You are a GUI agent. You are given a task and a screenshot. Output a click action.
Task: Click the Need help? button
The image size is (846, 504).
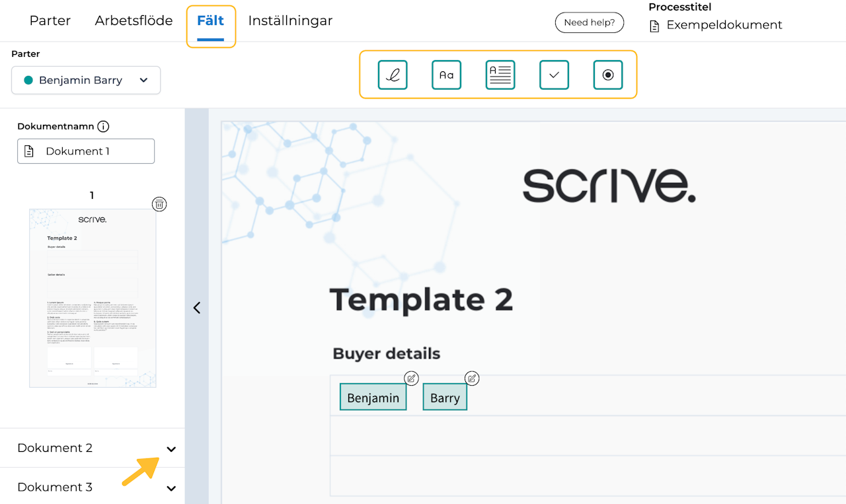(590, 22)
